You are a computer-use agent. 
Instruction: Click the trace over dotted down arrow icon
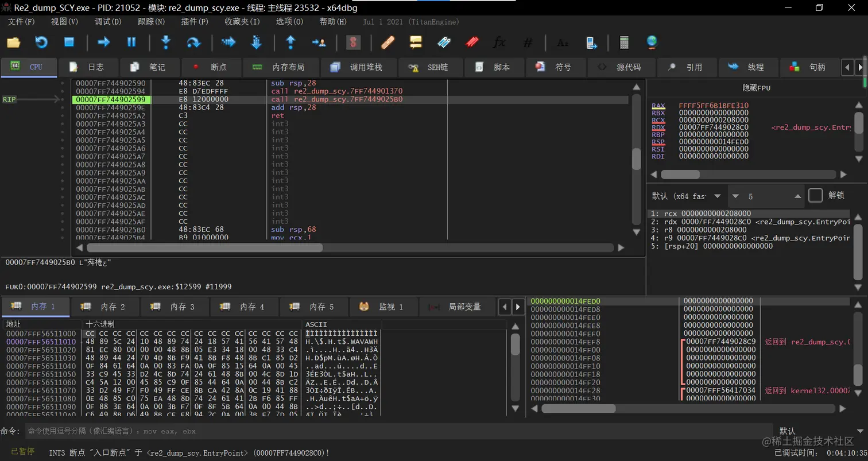click(x=256, y=42)
